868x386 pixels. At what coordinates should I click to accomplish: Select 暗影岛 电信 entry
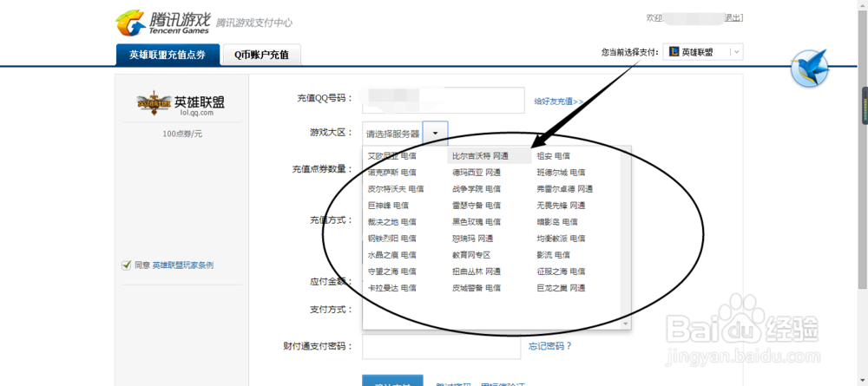tap(557, 222)
